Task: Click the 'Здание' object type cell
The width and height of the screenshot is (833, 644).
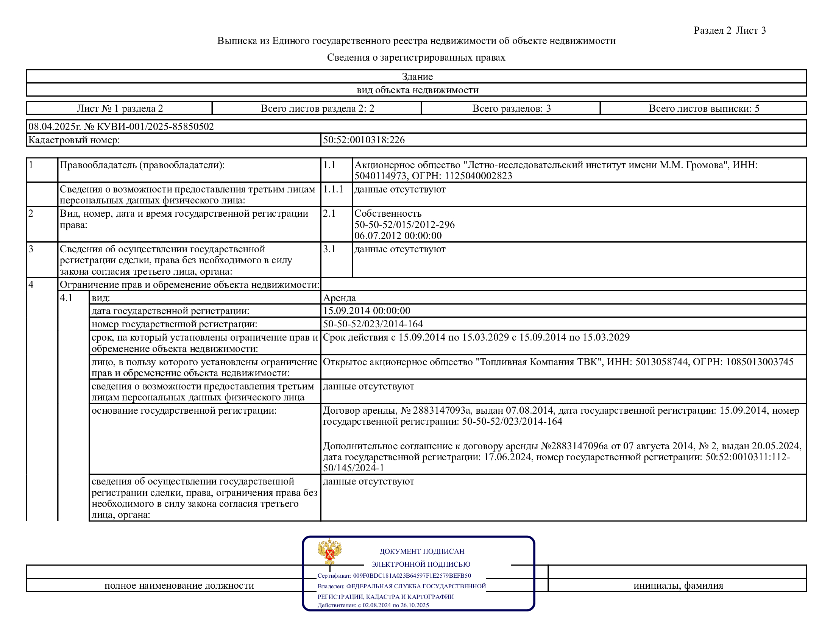Action: 417,77
